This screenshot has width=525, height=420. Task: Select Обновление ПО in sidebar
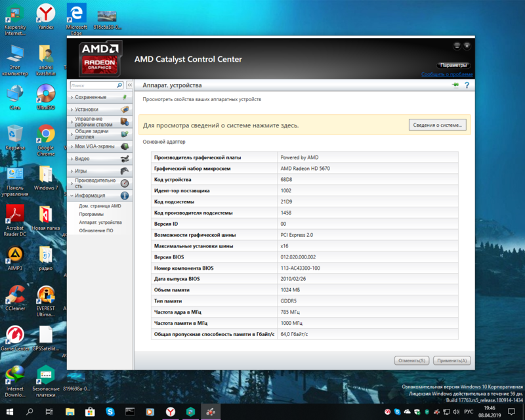click(x=96, y=230)
